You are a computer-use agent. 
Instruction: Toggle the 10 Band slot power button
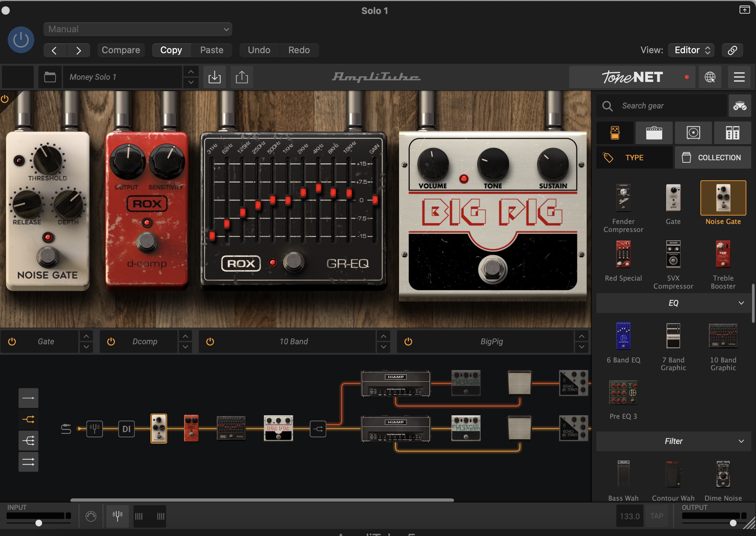(x=210, y=341)
